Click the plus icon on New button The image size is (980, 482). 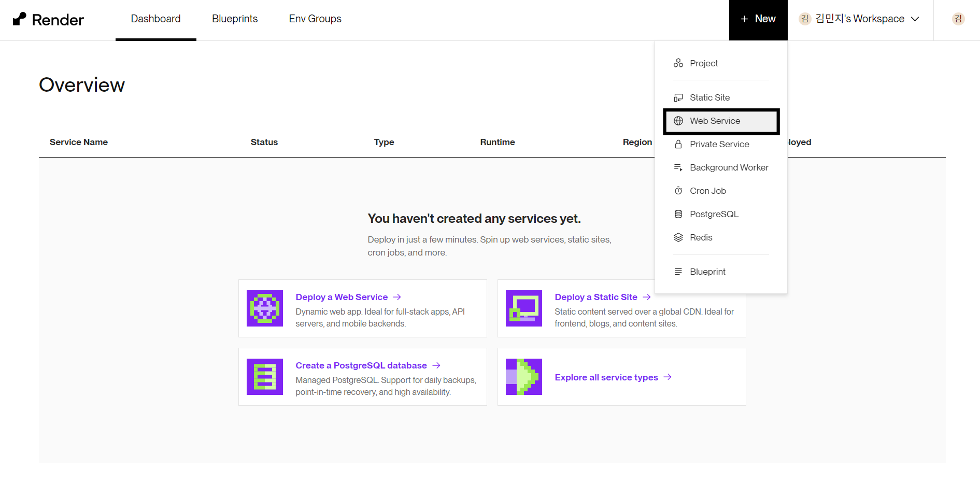[744, 19]
